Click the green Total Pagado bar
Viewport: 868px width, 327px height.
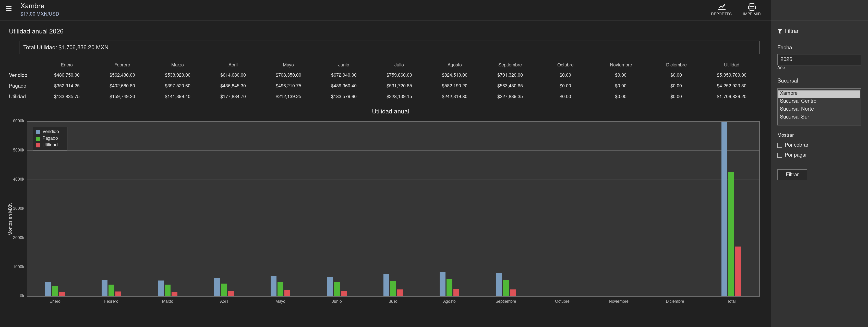[731, 234]
